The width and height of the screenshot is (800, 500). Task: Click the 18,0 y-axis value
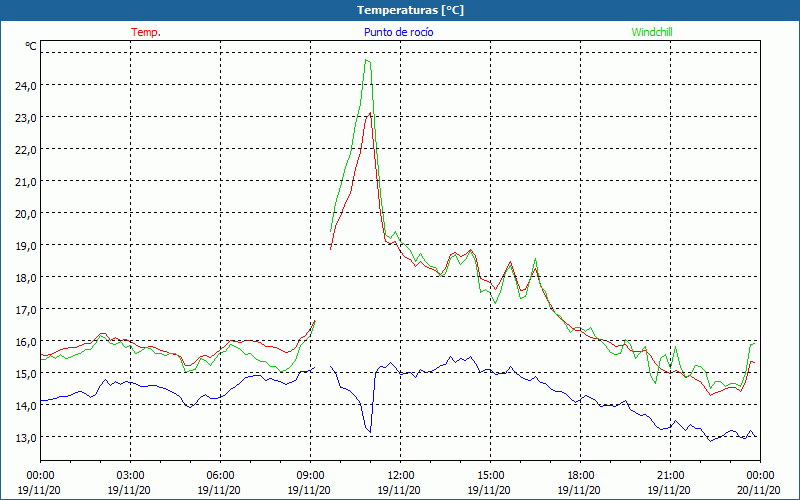[26, 278]
